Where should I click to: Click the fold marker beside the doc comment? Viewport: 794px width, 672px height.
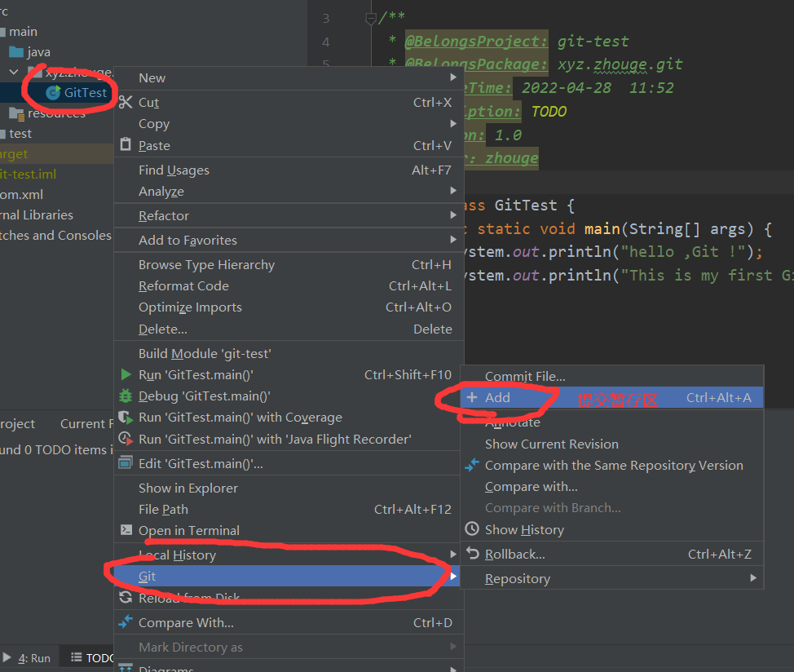coord(371,19)
